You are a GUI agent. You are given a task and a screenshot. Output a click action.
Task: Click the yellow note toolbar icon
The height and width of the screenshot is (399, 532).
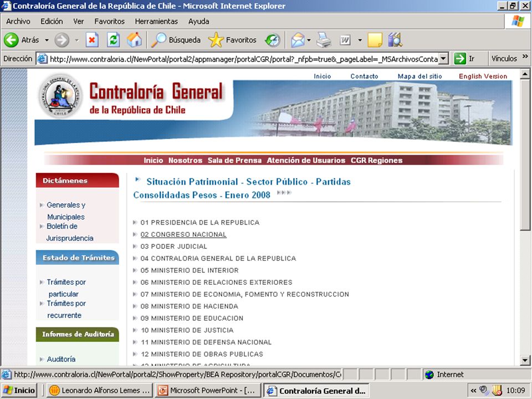pos(375,40)
